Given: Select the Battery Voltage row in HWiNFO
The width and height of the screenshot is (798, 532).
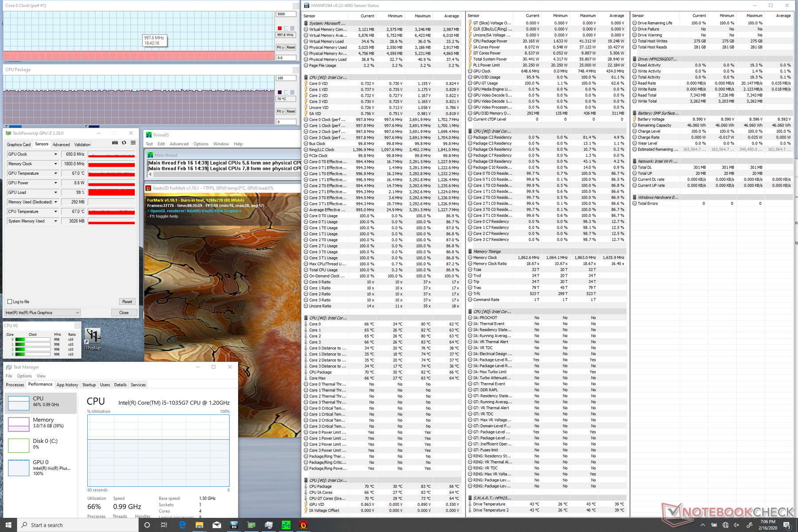Looking at the screenshot, I should (712, 119).
